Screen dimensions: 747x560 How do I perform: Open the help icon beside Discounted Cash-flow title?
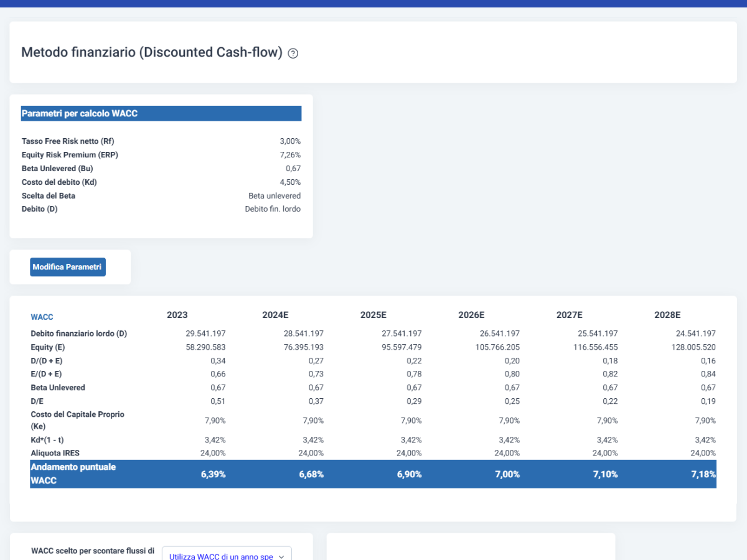(x=293, y=54)
